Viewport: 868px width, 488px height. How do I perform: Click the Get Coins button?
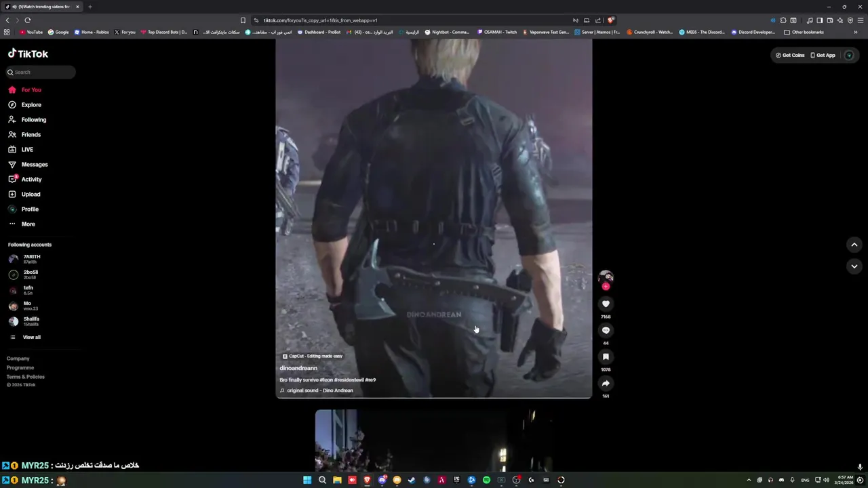790,55
